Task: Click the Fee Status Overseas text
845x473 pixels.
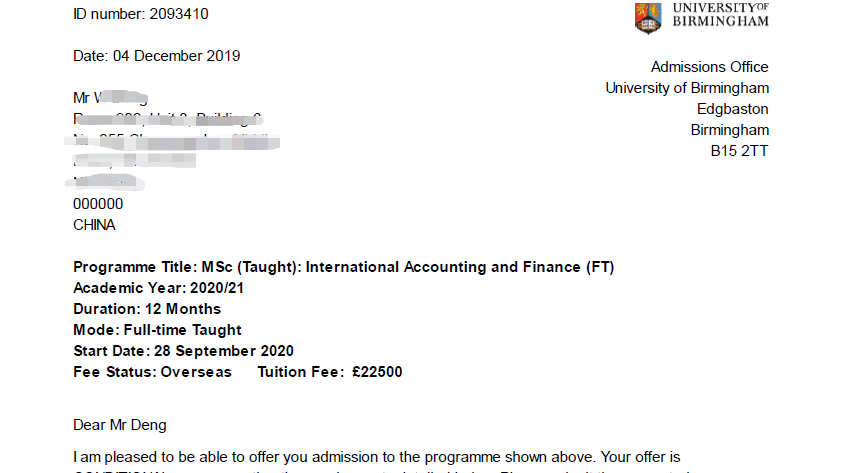Action: tap(153, 372)
